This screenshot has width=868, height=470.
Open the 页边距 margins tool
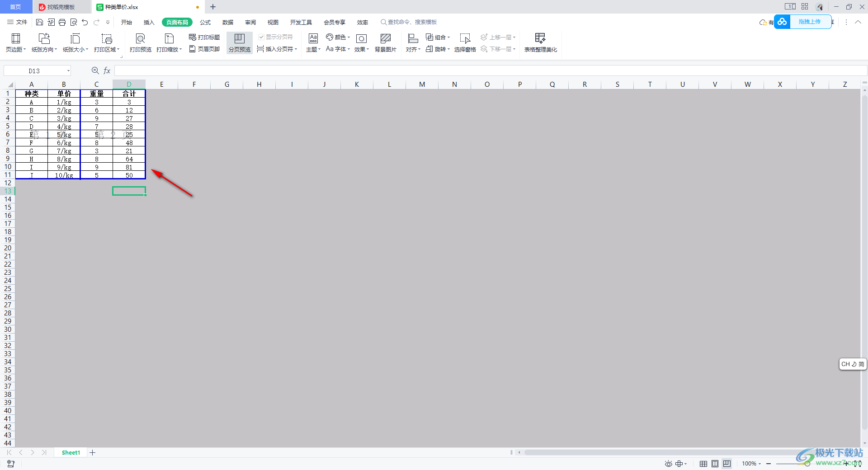pyautogui.click(x=16, y=43)
